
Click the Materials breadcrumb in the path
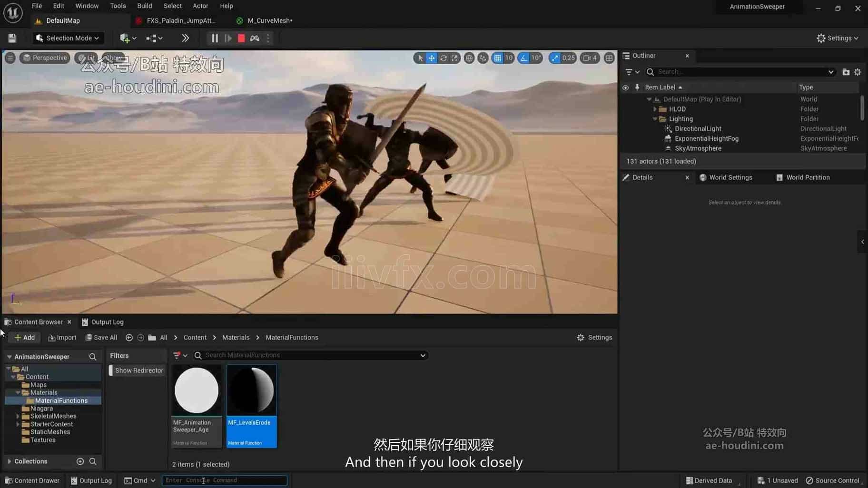(236, 337)
